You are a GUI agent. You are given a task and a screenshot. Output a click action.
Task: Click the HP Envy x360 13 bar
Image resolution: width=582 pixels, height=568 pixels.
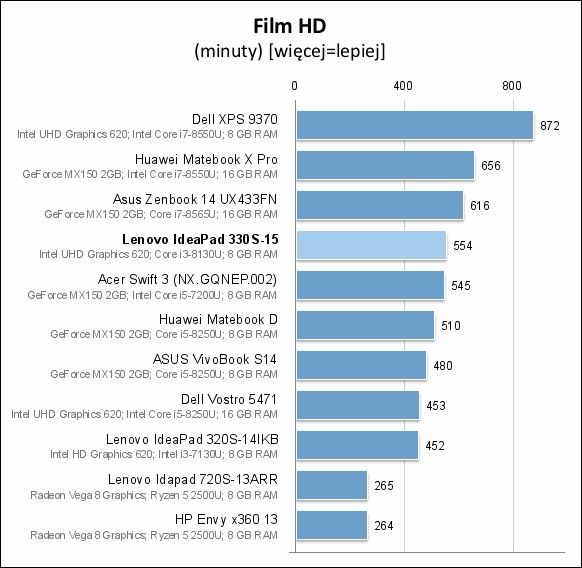coord(332,525)
